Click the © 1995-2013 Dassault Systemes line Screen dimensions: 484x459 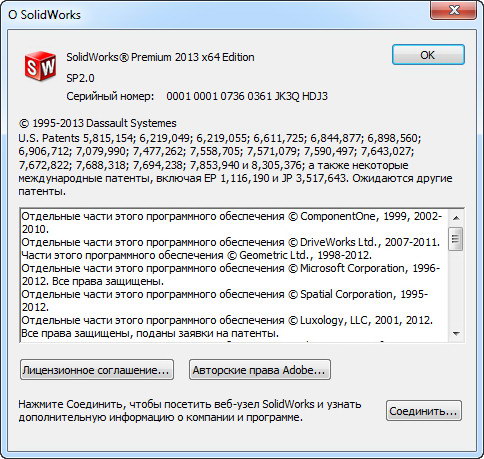tap(98, 123)
